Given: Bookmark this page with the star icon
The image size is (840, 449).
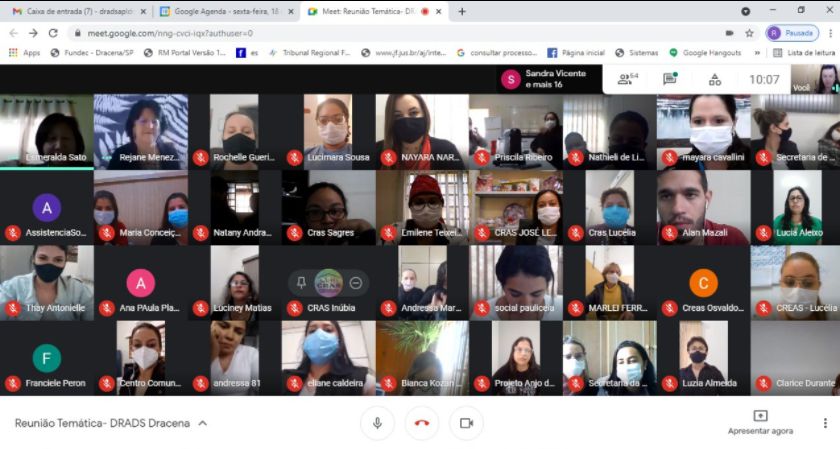Looking at the screenshot, I should pyautogui.click(x=749, y=32).
